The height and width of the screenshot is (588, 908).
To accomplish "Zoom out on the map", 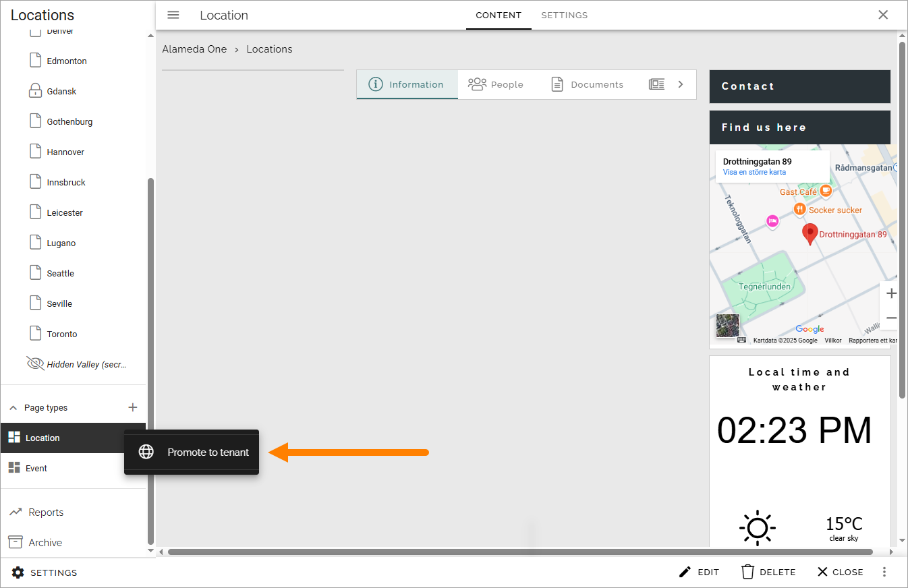I will click(891, 318).
